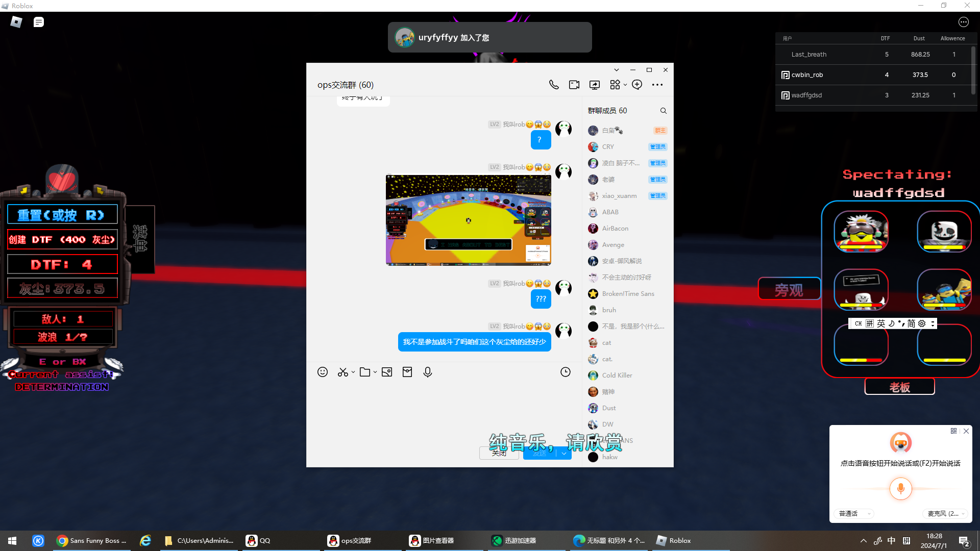Open the send file folder icon
The width and height of the screenshot is (980, 551).
point(365,372)
